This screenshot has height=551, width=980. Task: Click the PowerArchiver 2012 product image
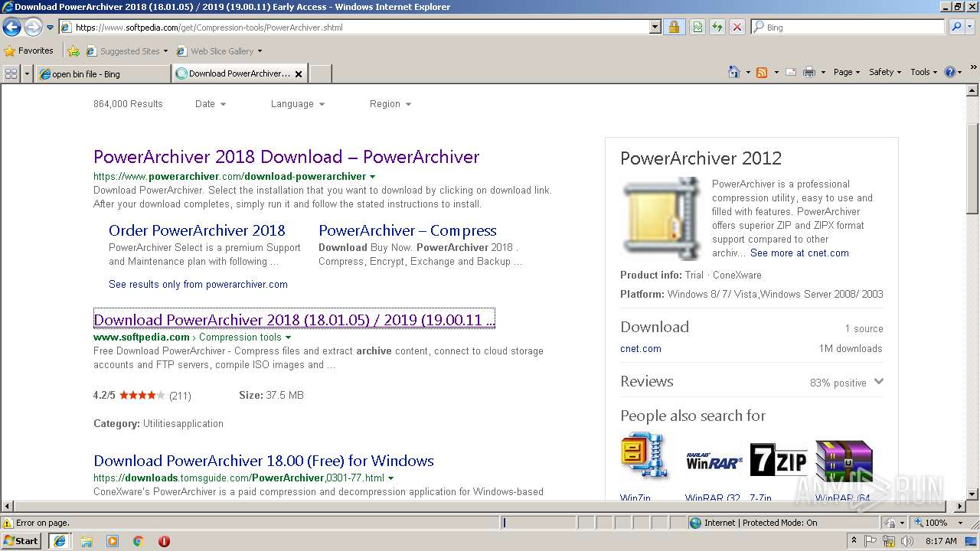[661, 219]
